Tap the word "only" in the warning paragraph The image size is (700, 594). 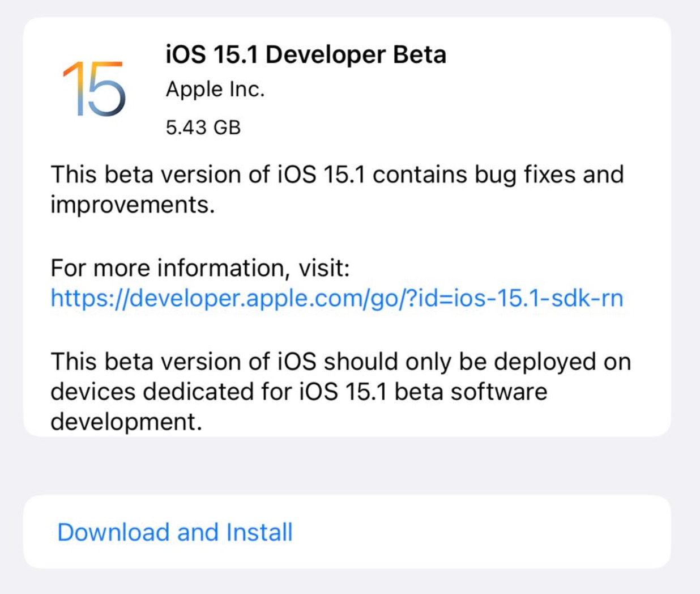click(x=427, y=362)
